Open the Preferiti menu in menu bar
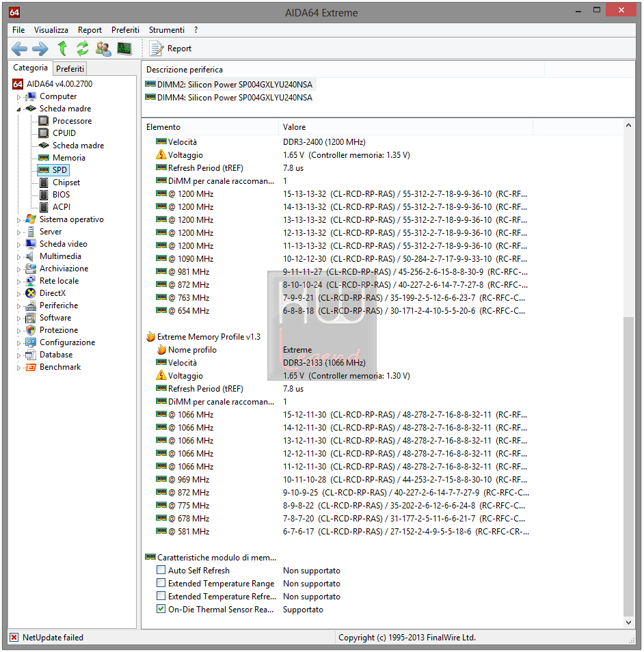Viewport: 644px width, 652px height. click(x=125, y=30)
